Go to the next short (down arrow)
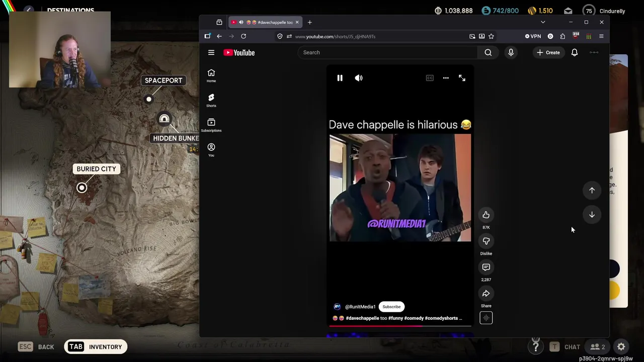Screen dimensions: 644x362 (x=592, y=215)
